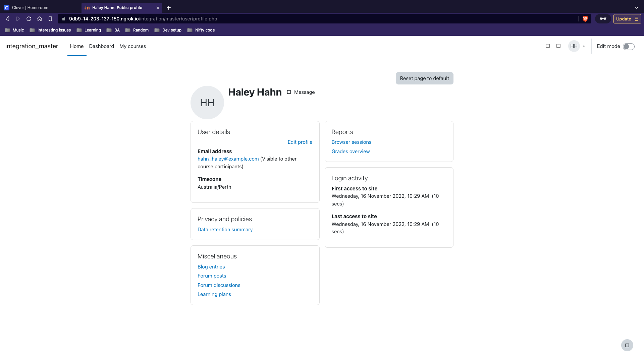Open the Forum posts link
The image size is (644, 362).
[212, 276]
